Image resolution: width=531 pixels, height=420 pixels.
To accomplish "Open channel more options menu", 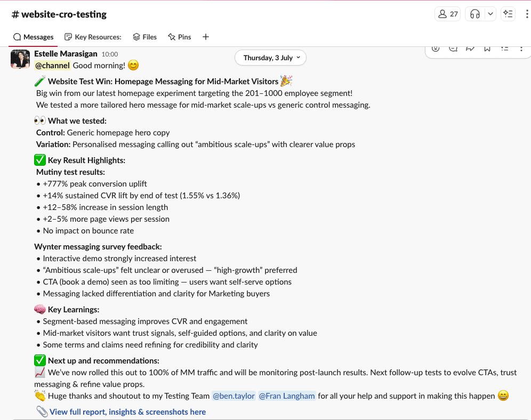I will [527, 14].
